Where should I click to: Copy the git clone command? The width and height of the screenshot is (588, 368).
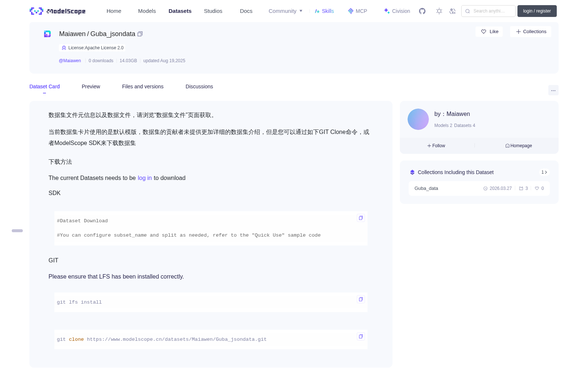361,336
